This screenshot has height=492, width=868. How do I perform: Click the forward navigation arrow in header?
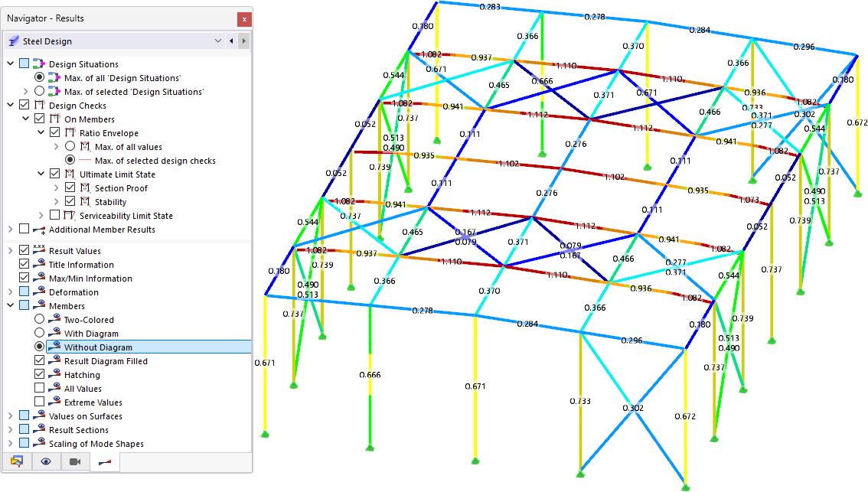(x=243, y=41)
